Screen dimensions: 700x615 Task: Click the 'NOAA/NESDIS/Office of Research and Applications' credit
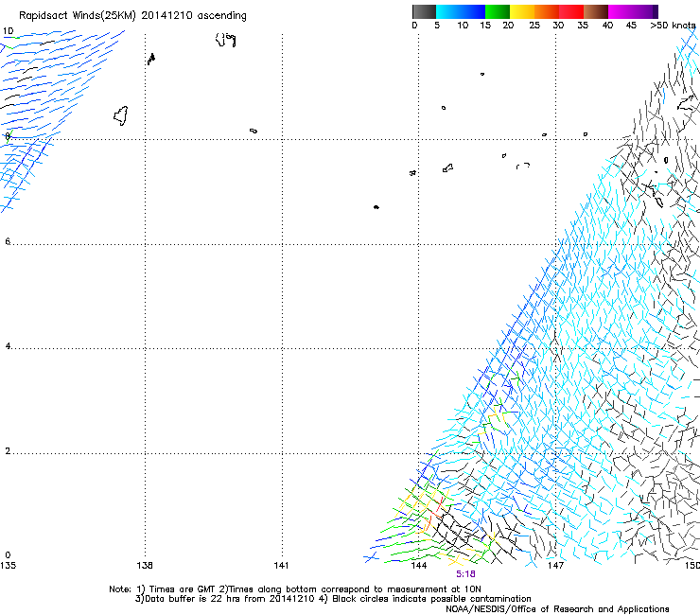[557, 609]
